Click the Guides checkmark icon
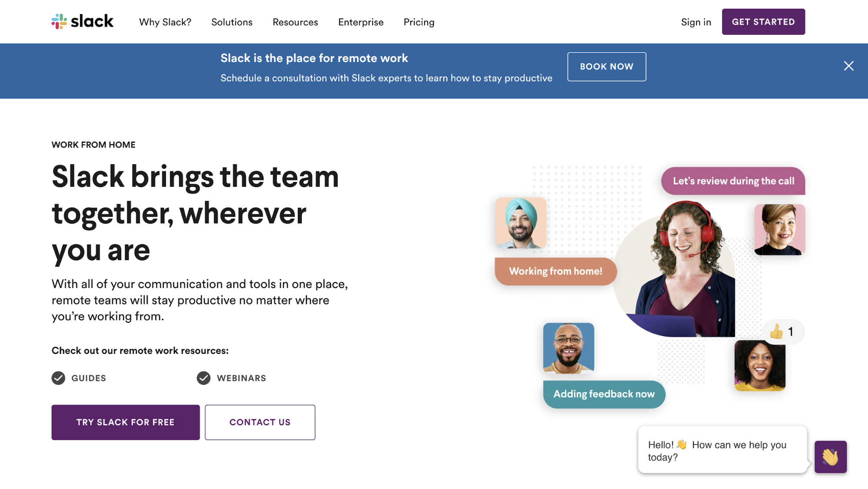Image resolution: width=868 pixels, height=489 pixels. click(x=58, y=378)
